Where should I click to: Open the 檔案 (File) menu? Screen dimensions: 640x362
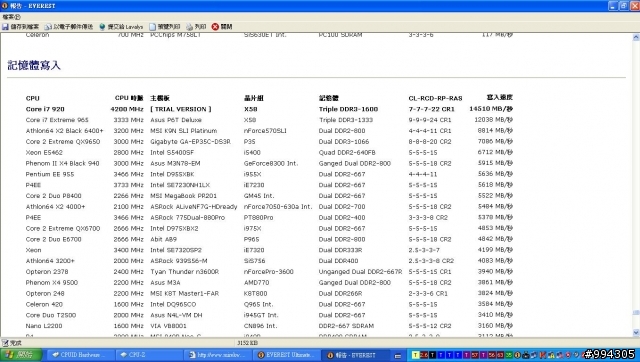11,17
